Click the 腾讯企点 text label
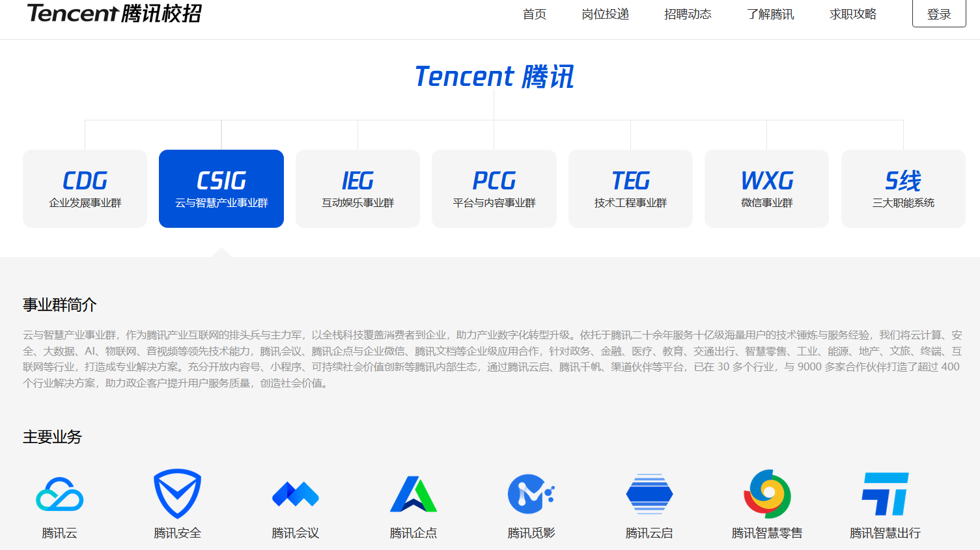The height and width of the screenshot is (550, 980). pos(413,533)
